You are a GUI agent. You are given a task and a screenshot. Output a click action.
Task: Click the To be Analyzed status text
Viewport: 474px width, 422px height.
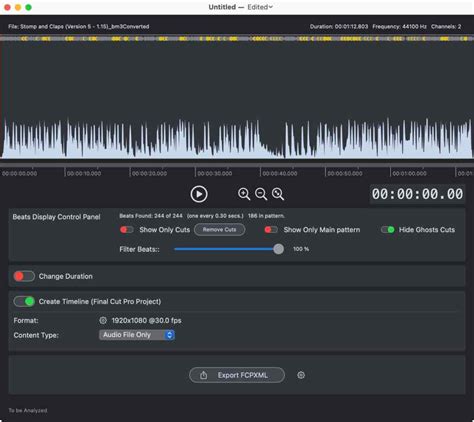(28, 410)
